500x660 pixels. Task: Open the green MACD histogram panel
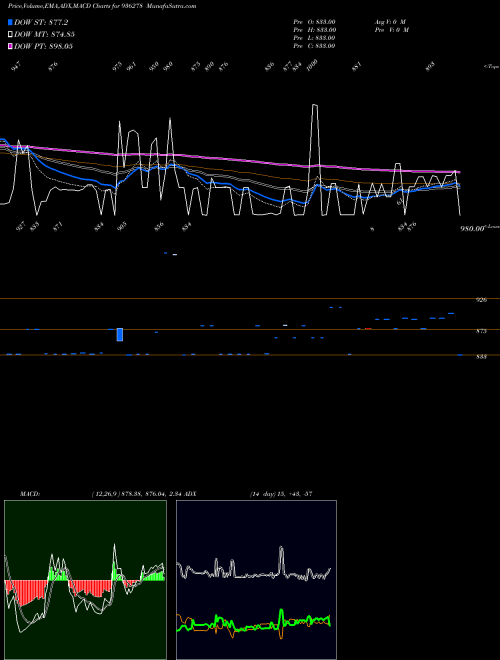[85, 580]
